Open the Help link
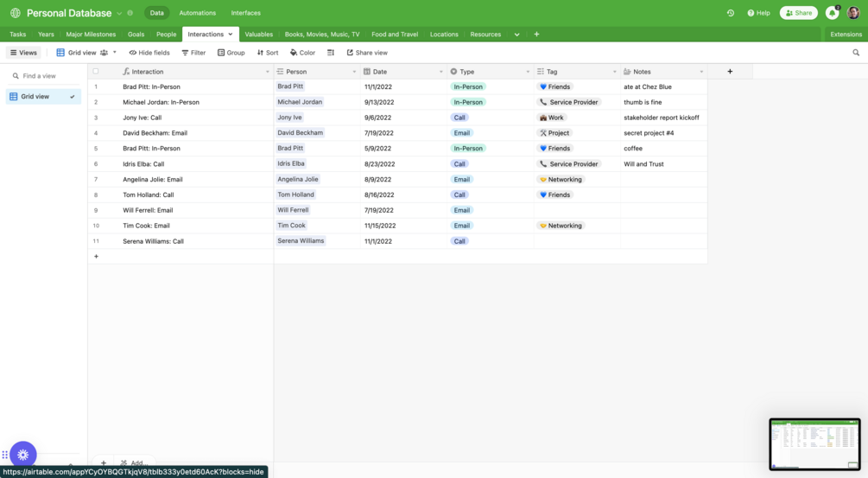 [758, 13]
